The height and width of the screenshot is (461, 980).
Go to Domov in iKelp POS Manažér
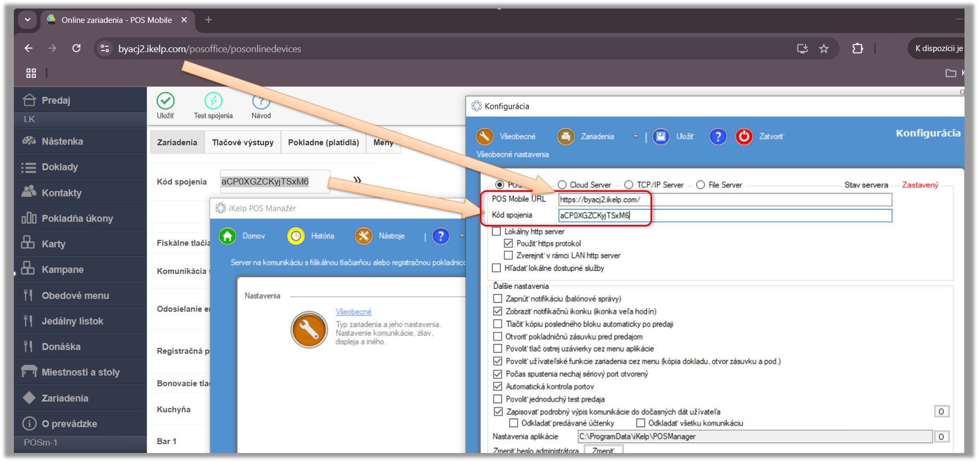228,236
